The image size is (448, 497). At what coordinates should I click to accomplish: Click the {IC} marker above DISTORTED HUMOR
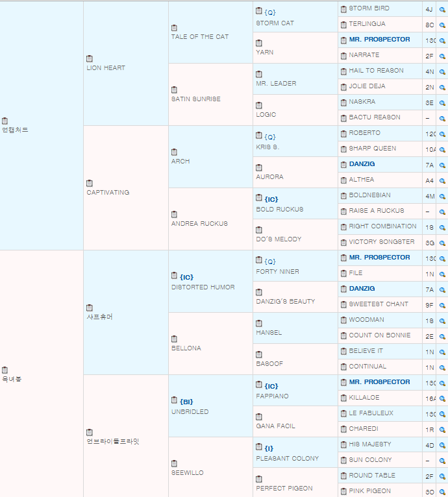point(186,277)
